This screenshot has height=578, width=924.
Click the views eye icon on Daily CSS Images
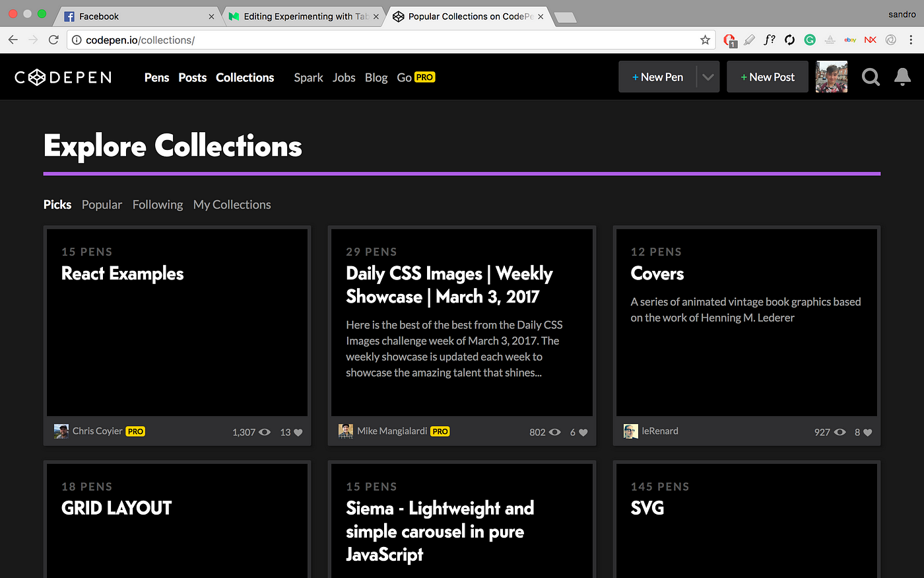coord(555,432)
